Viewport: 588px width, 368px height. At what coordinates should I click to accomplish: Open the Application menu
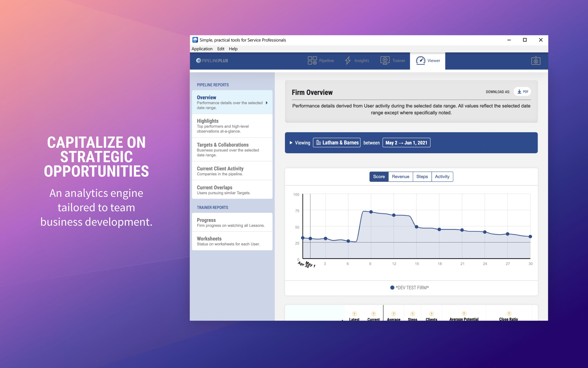pyautogui.click(x=202, y=49)
